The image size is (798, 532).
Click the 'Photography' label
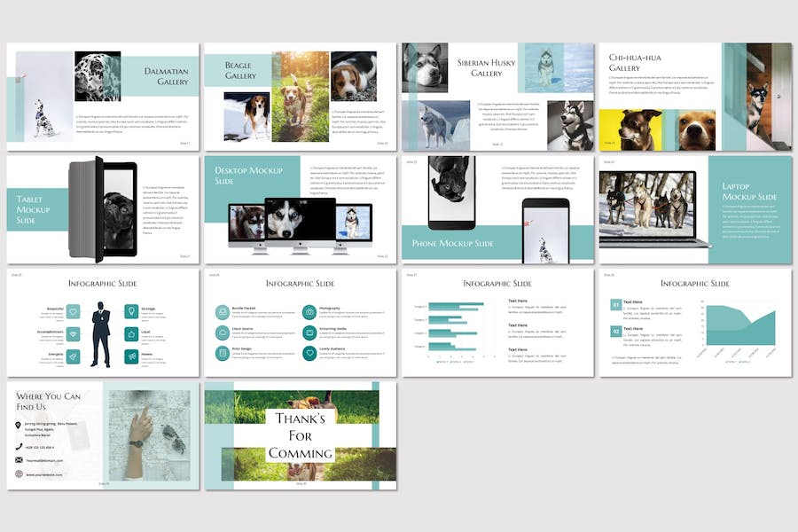(x=329, y=308)
